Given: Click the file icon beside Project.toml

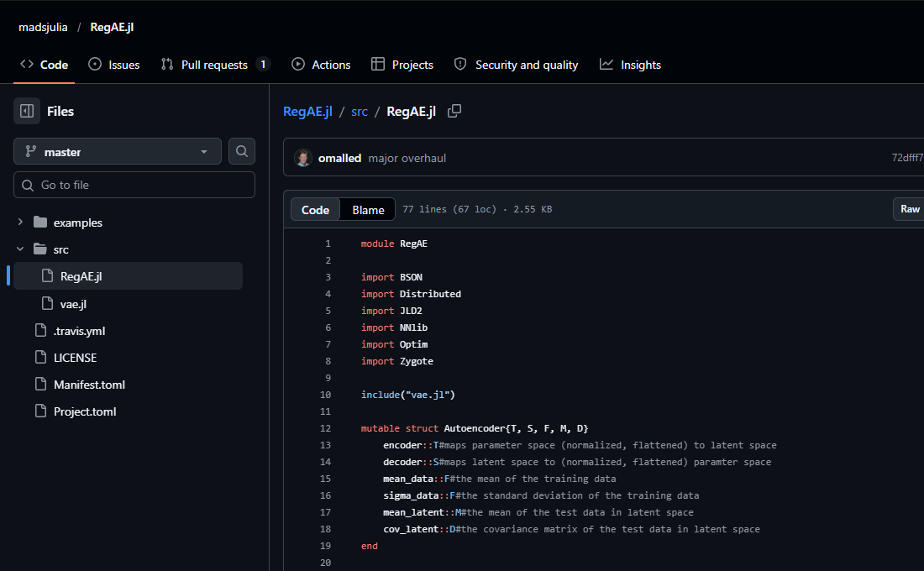Looking at the screenshot, I should click(40, 411).
